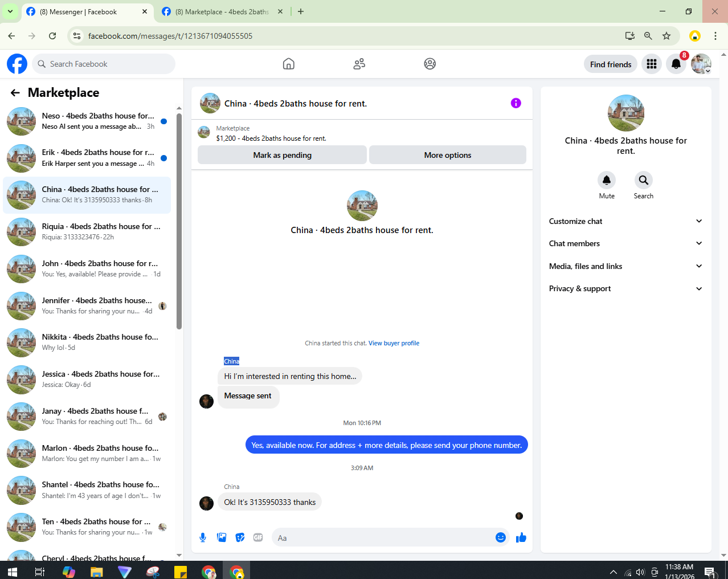Open the emoji picker smiley icon
This screenshot has height=579, width=728.
click(x=501, y=537)
